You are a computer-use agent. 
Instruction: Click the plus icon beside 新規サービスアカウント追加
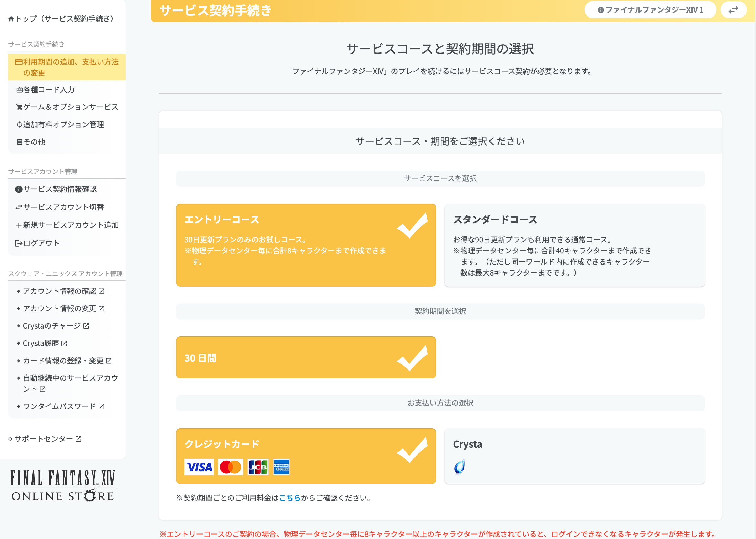19,225
